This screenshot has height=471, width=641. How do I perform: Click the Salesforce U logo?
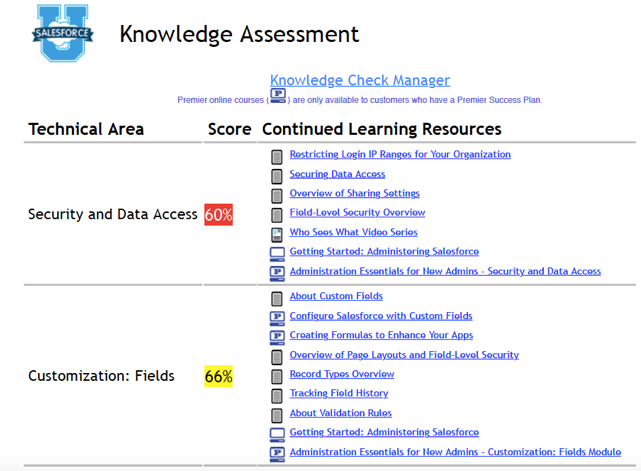click(x=63, y=33)
